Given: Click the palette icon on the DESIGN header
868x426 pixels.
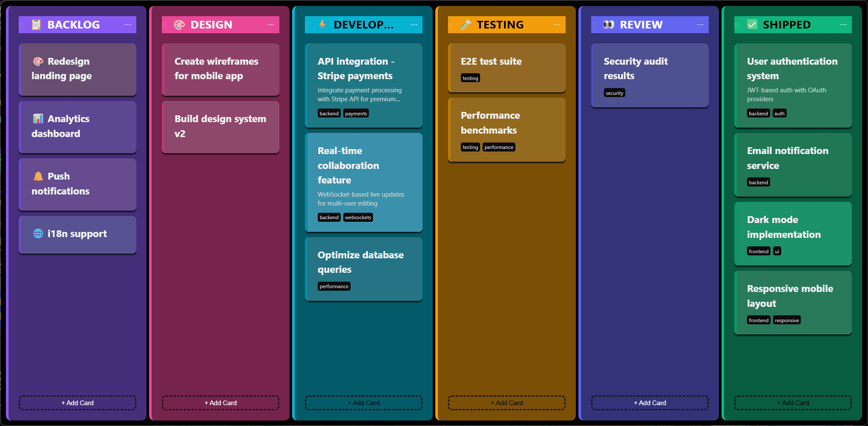Looking at the screenshot, I should pyautogui.click(x=179, y=24).
